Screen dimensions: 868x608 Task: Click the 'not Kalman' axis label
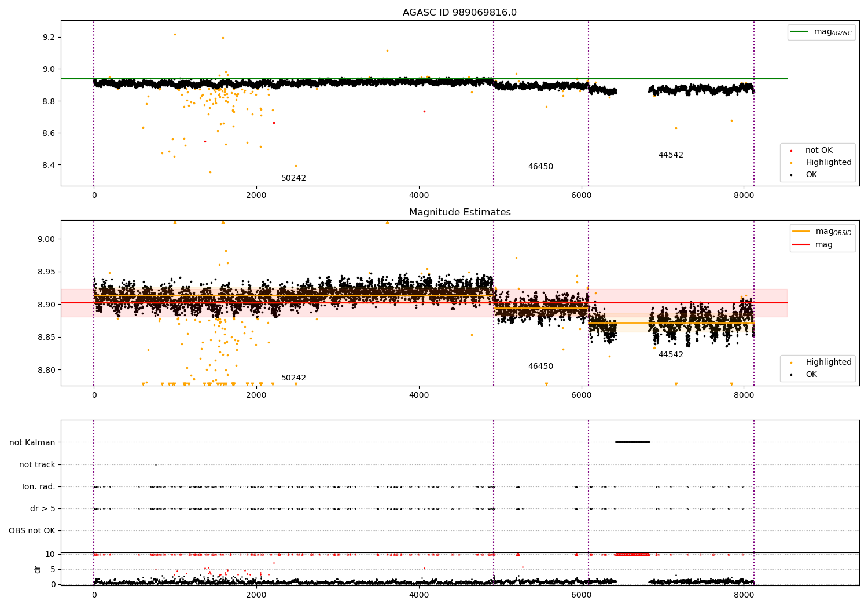click(32, 443)
